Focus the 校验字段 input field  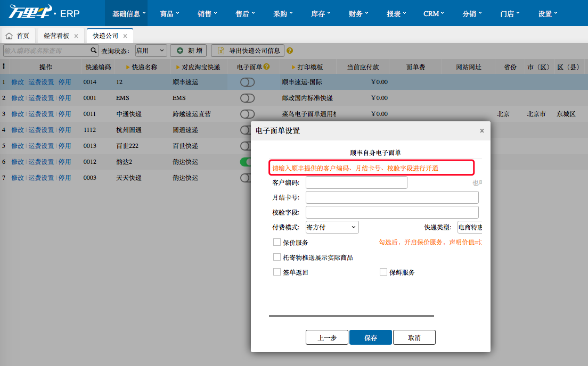click(x=392, y=212)
